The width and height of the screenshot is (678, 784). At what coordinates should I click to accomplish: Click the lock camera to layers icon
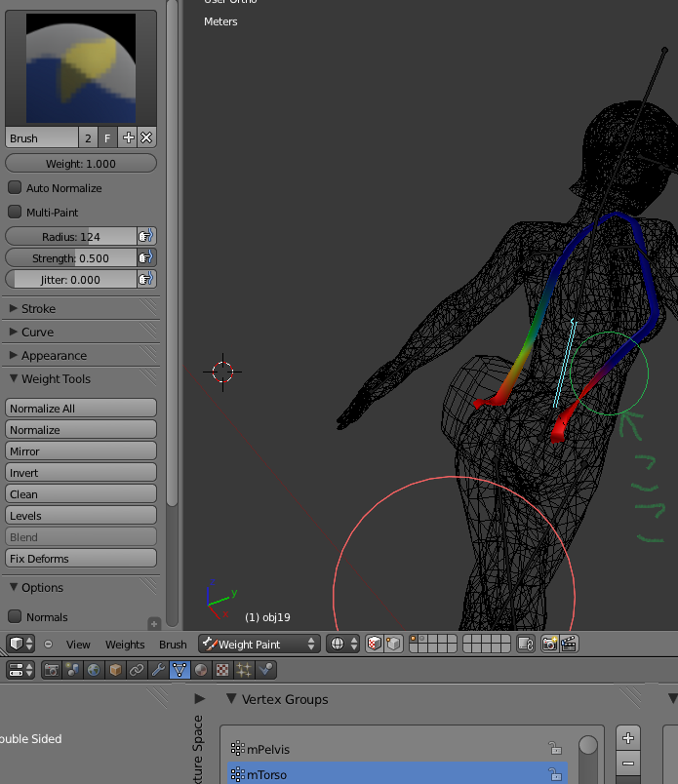tap(526, 644)
